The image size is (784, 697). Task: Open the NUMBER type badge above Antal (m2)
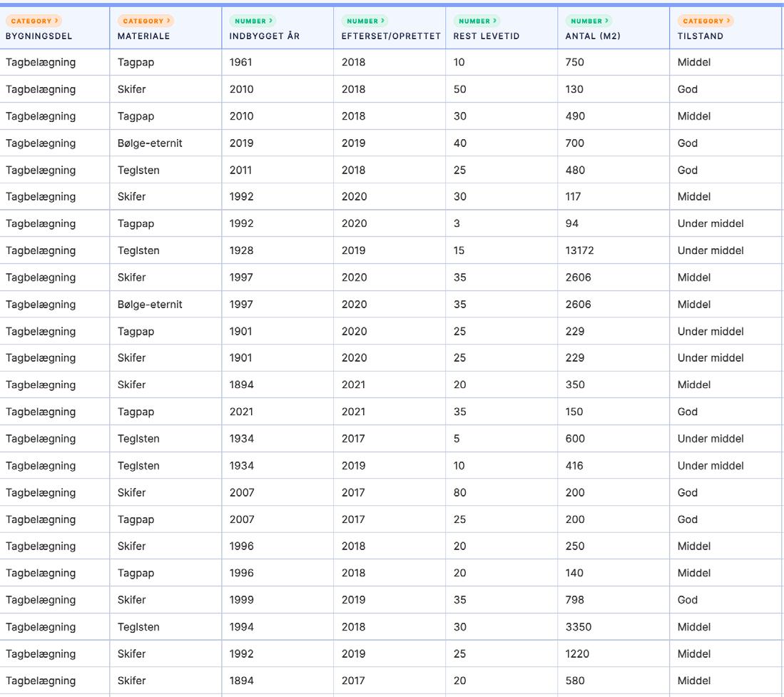coord(588,21)
